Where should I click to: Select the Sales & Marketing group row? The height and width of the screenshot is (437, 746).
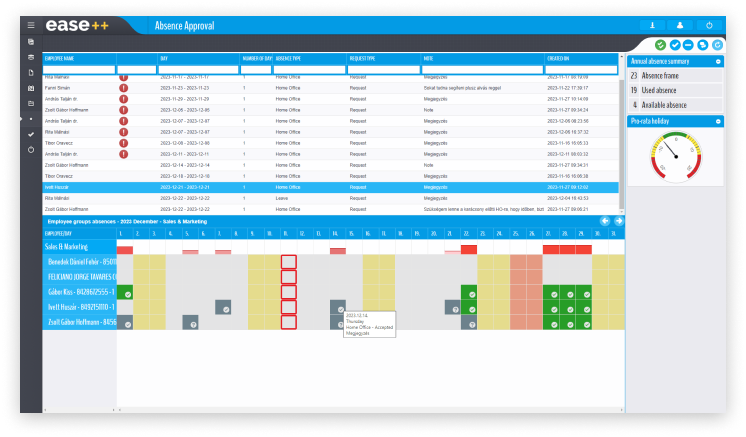click(79, 246)
